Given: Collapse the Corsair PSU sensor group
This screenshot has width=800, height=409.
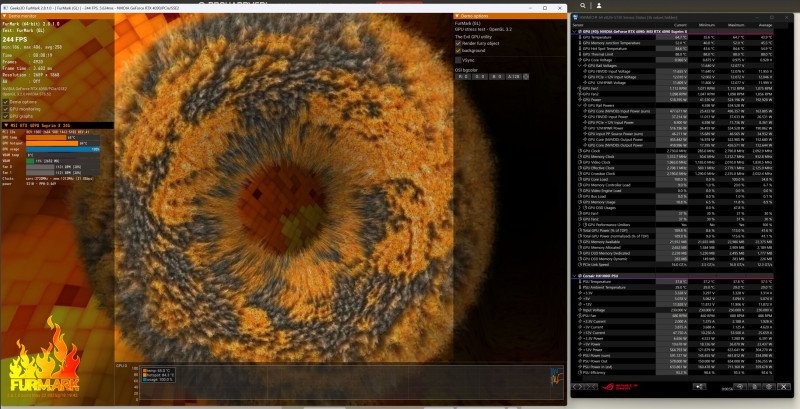Looking at the screenshot, I should click(576, 276).
